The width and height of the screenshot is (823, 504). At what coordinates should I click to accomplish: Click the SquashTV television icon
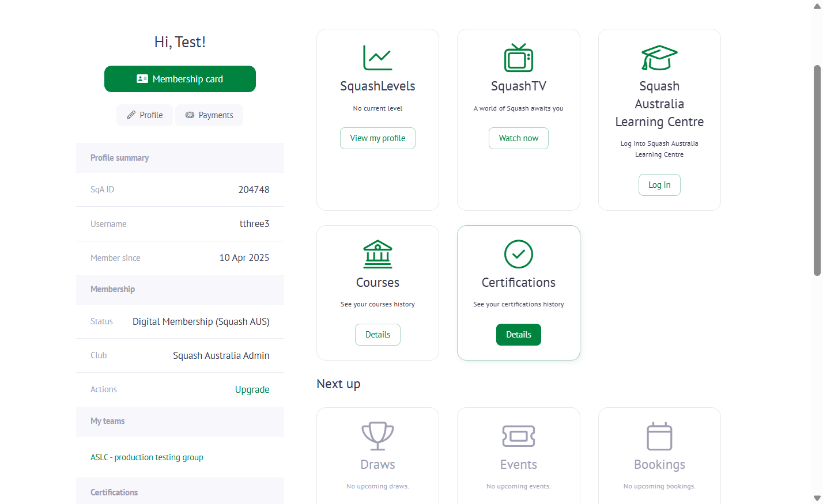[x=519, y=58]
